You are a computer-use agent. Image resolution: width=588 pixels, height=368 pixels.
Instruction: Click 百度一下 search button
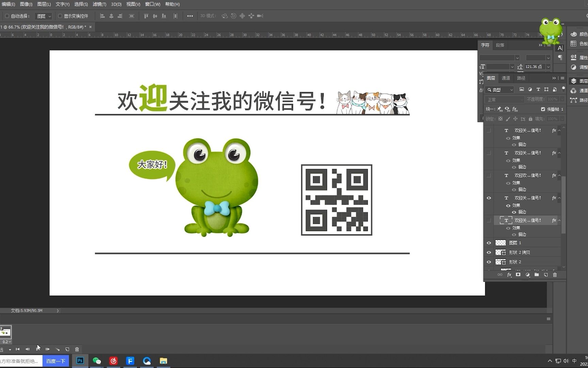[56, 361]
